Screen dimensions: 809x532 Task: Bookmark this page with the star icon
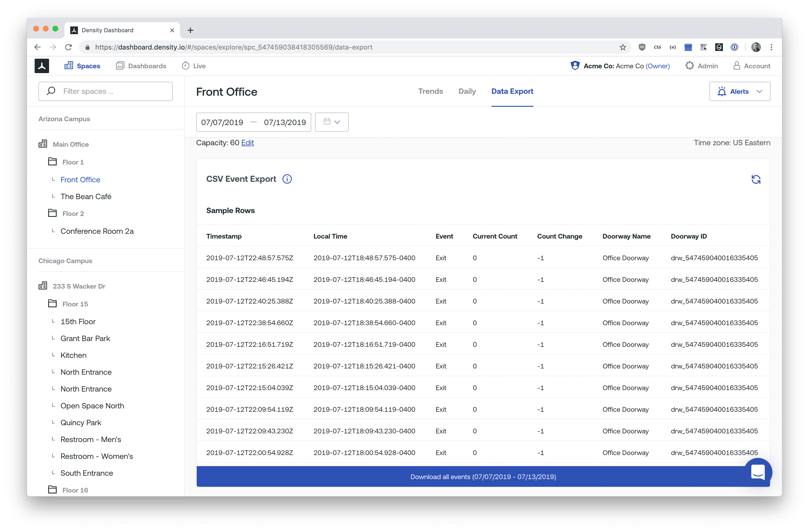pos(622,47)
